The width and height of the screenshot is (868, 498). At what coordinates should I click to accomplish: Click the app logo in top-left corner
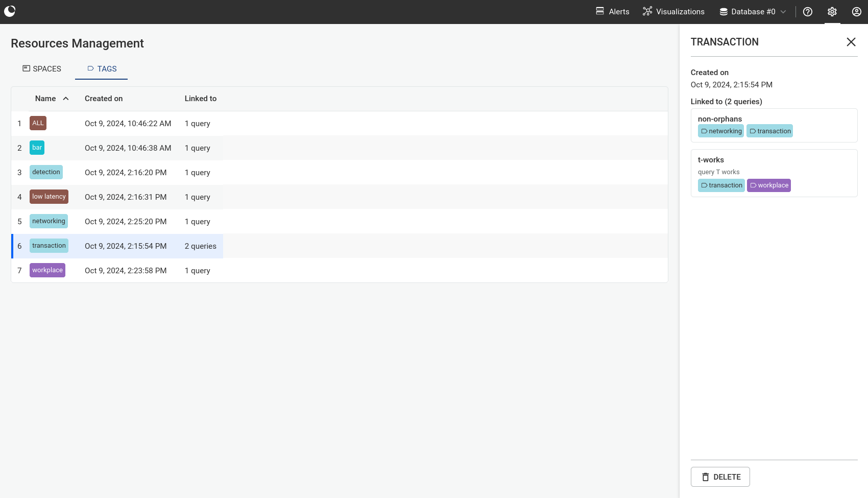click(10, 11)
